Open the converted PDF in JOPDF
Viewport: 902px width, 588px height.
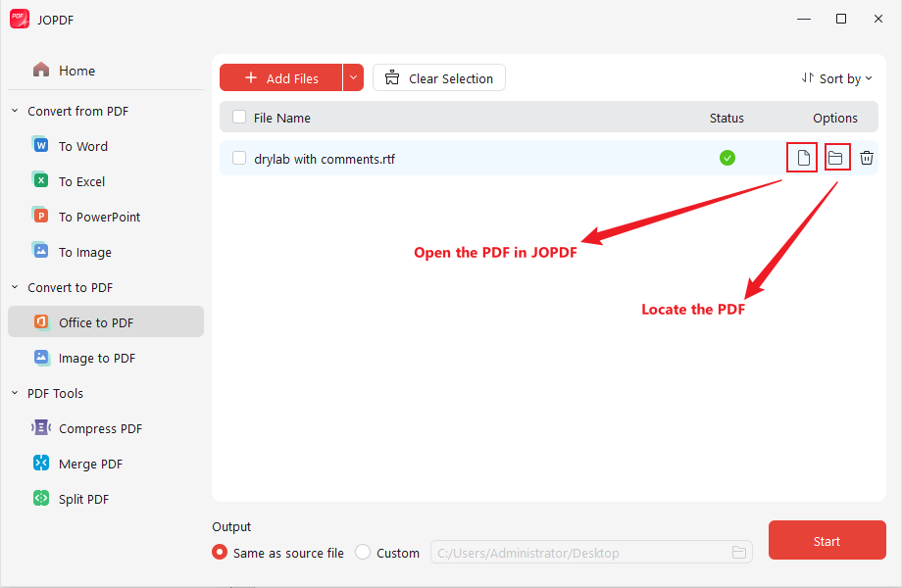tap(801, 157)
